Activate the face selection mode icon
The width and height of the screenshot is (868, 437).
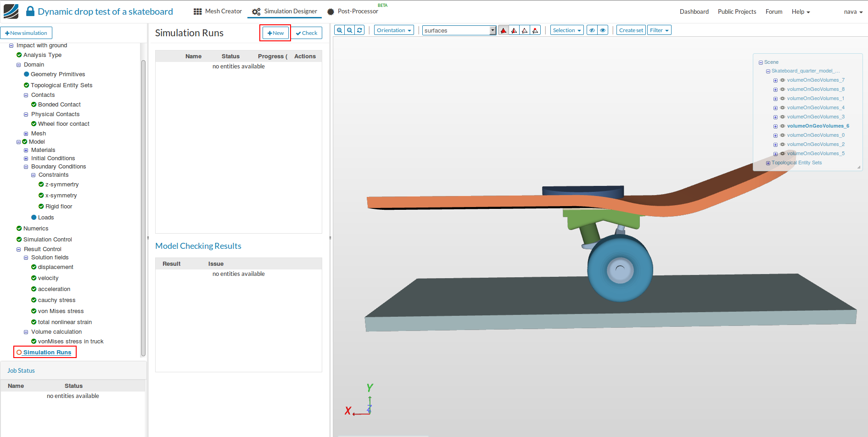click(504, 30)
